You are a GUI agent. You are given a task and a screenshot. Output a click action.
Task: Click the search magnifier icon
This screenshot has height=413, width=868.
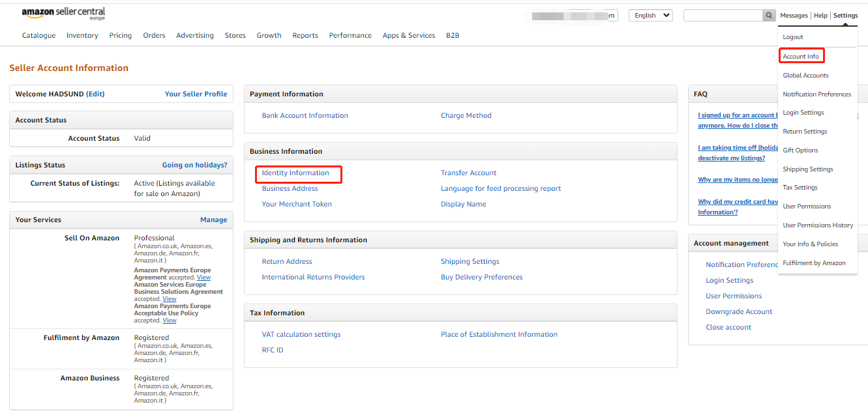coord(768,15)
